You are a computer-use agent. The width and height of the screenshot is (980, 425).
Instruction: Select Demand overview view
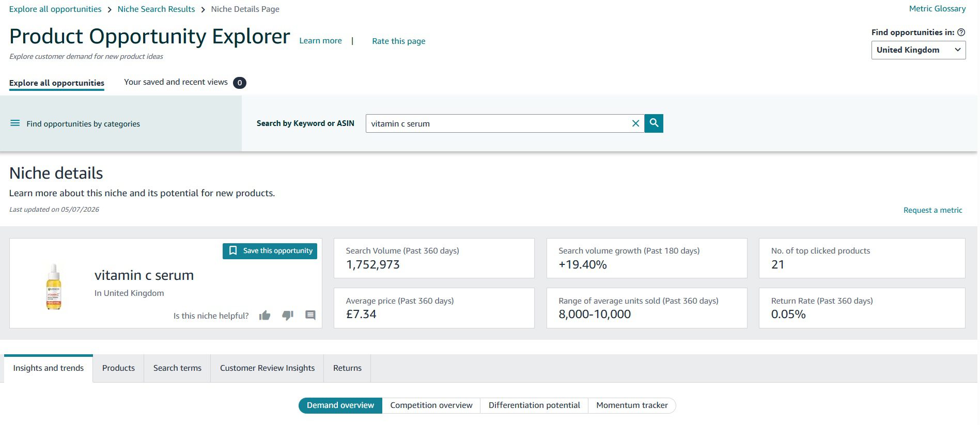point(340,405)
